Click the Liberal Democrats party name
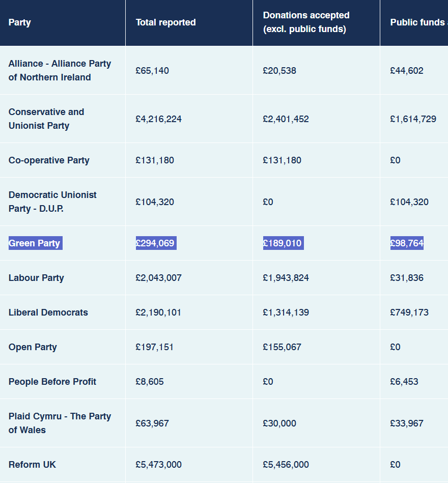448x483 pixels. [x=48, y=312]
